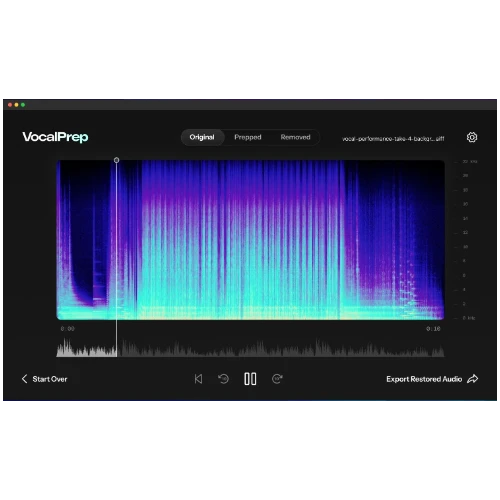500x500 pixels.
Task: Click inside the spectrogram display
Action: [x=250, y=240]
